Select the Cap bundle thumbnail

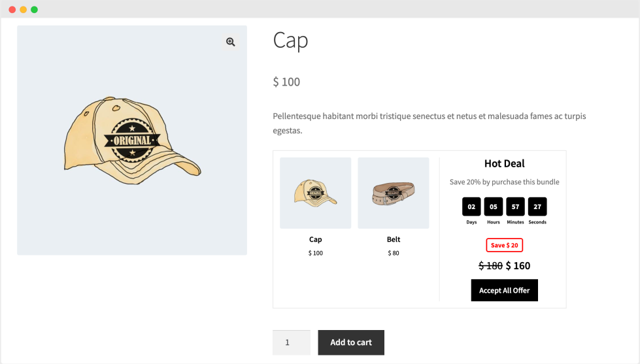pyautogui.click(x=315, y=193)
